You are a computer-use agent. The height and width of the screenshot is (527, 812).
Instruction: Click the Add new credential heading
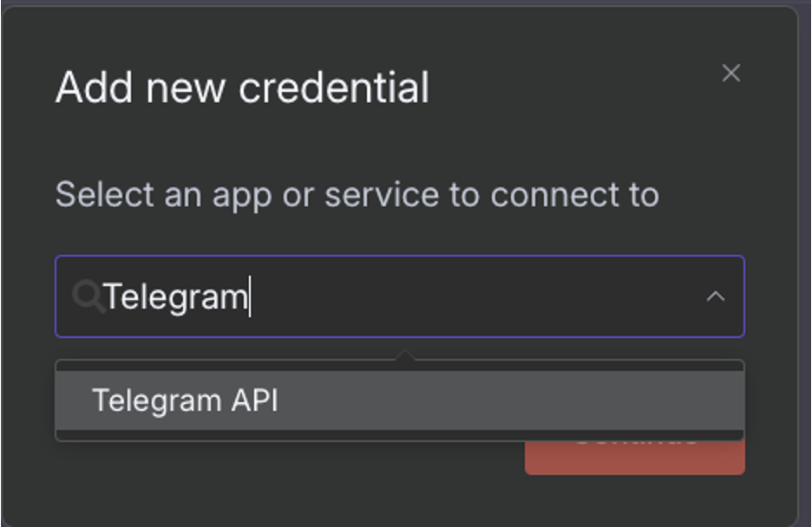pyautogui.click(x=242, y=88)
